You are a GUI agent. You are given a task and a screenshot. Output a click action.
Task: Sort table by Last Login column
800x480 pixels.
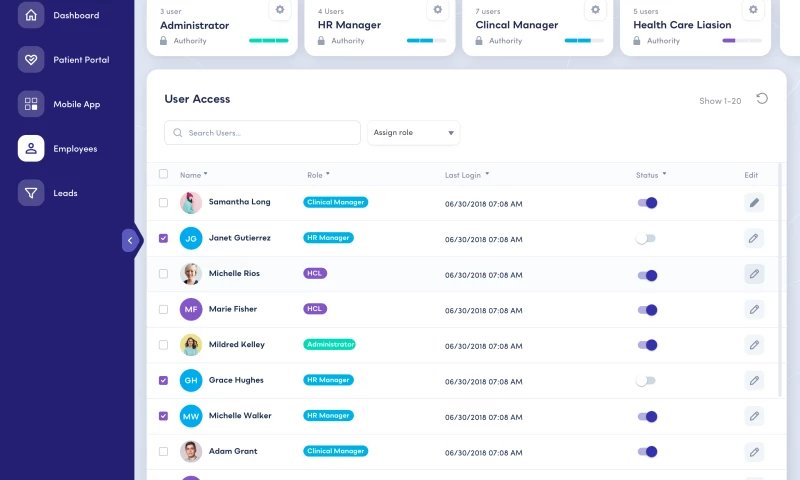tap(467, 175)
